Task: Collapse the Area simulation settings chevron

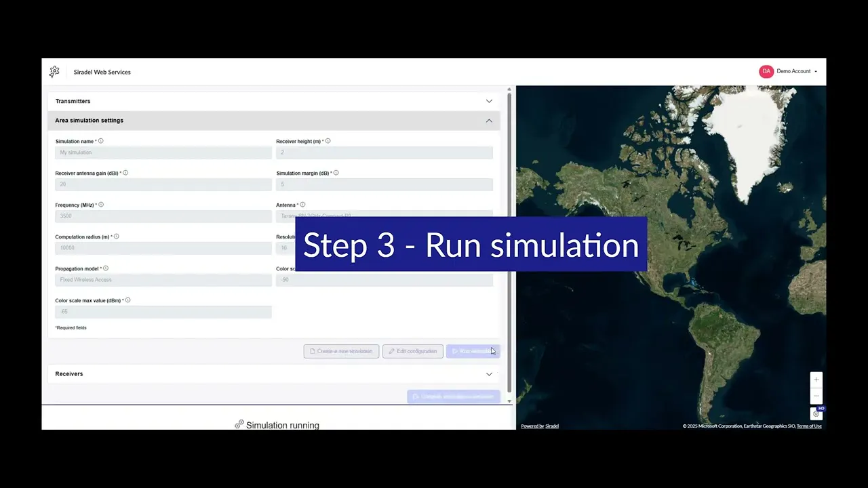Action: pos(489,121)
